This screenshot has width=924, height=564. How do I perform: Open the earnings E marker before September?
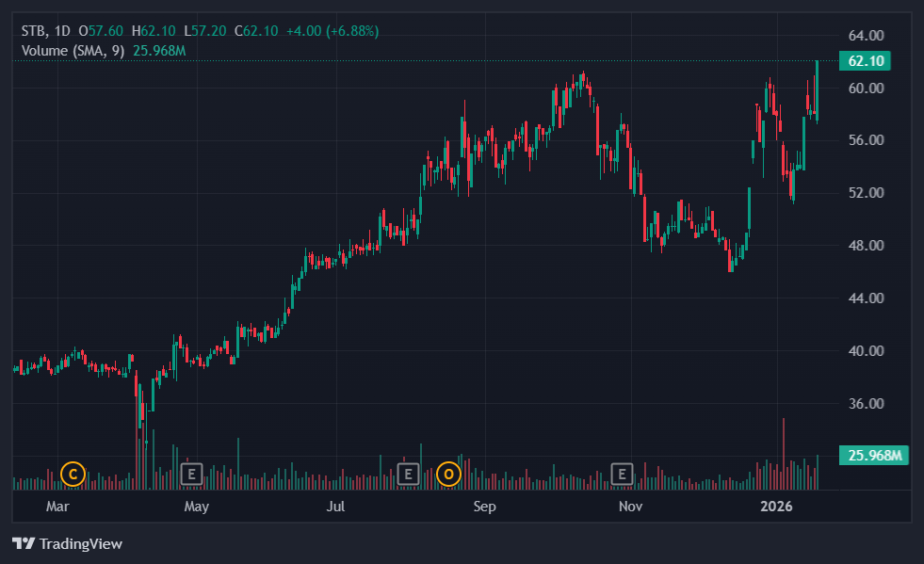tap(409, 475)
